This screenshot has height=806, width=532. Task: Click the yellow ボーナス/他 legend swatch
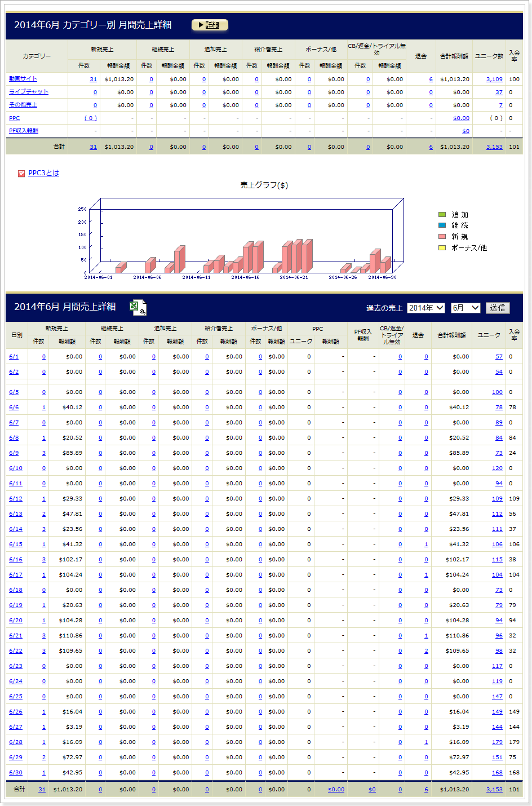click(442, 247)
